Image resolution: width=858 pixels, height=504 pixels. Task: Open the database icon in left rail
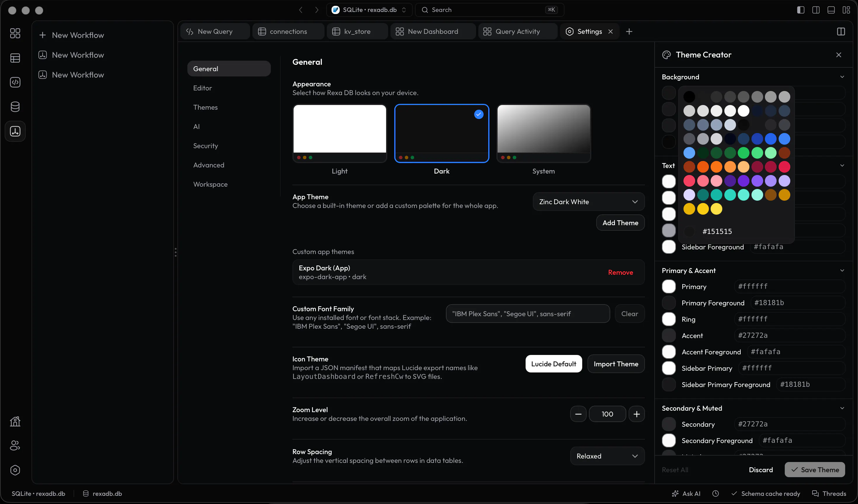point(15,106)
